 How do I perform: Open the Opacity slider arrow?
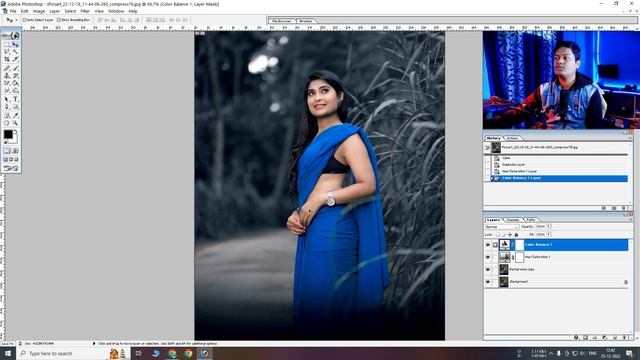pos(548,227)
